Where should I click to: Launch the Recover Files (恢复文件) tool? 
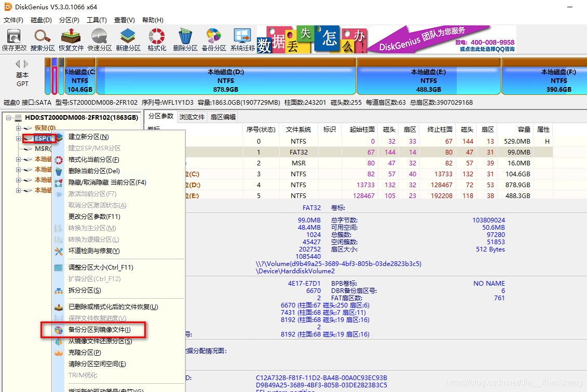71,40
